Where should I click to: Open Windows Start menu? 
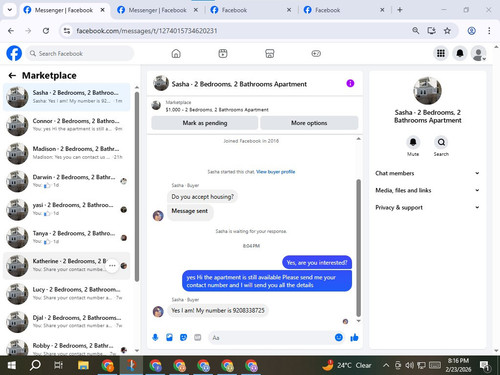pyautogui.click(x=11, y=365)
